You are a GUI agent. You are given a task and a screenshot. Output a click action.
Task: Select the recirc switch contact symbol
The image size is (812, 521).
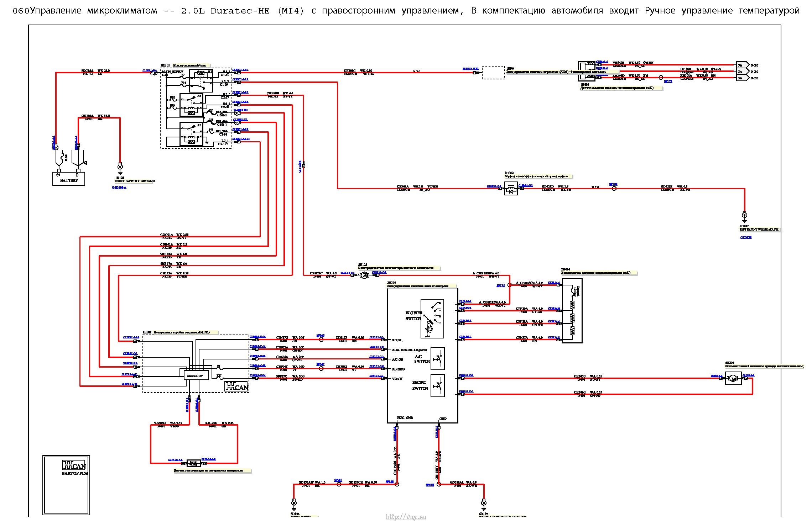(x=438, y=385)
